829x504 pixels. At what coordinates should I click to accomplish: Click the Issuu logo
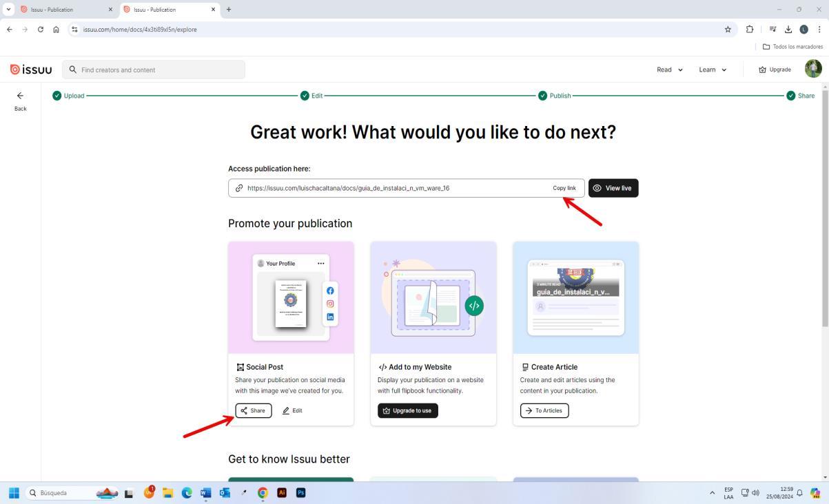31,70
